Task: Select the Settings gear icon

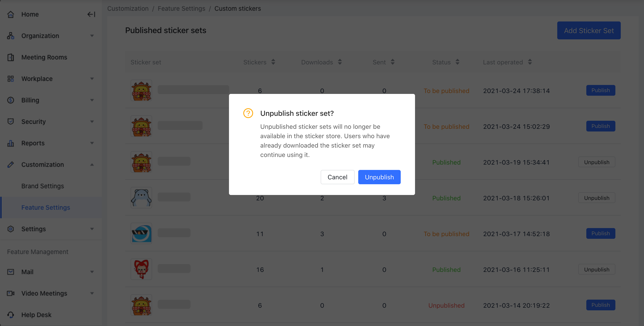Action: point(11,229)
